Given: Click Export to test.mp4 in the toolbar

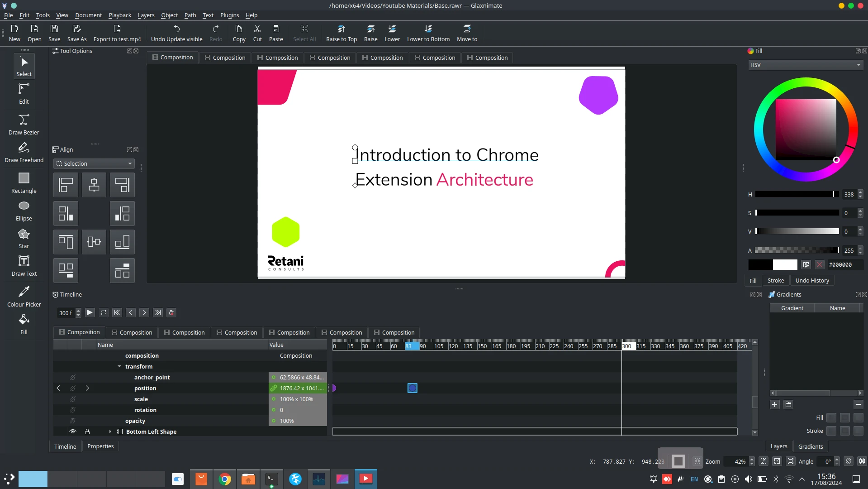Looking at the screenshot, I should (117, 33).
